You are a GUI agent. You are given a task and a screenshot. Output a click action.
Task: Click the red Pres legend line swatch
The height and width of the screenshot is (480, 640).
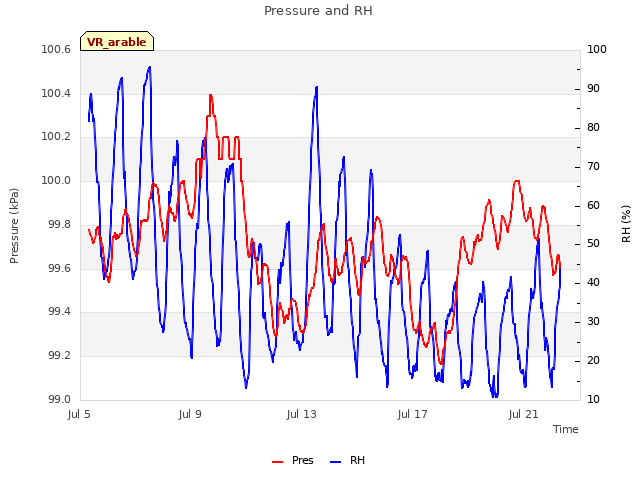[x=278, y=462]
